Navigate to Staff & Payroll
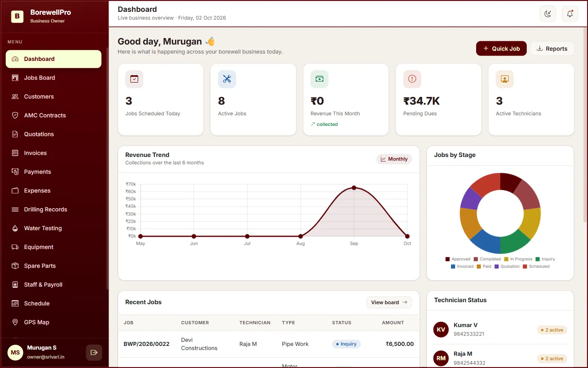 coord(53,285)
